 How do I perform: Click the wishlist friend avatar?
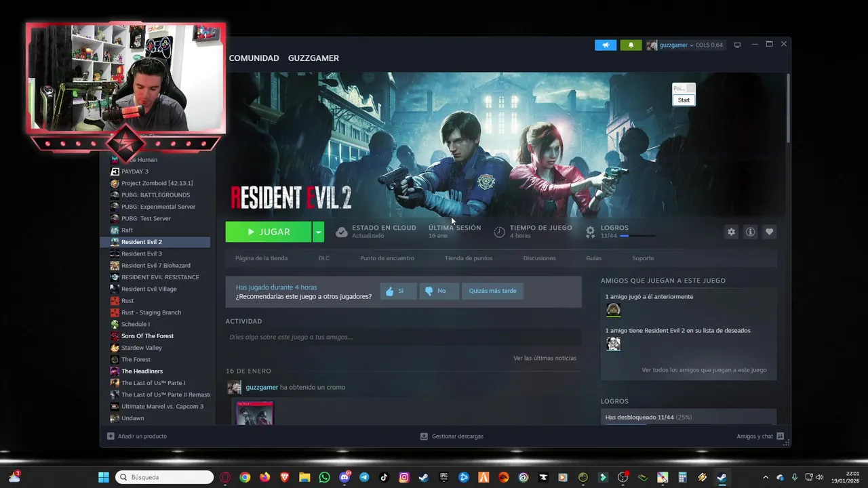click(613, 344)
